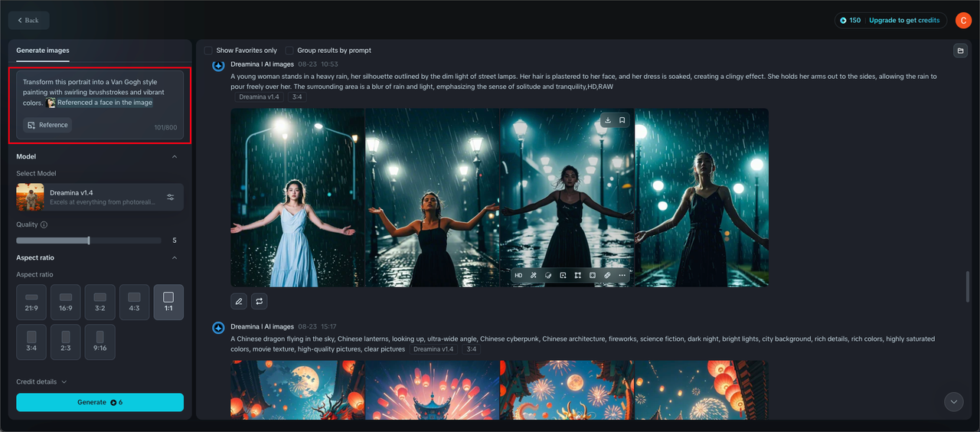Open the third dragon fireworks image
The image size is (980, 432).
click(567, 390)
